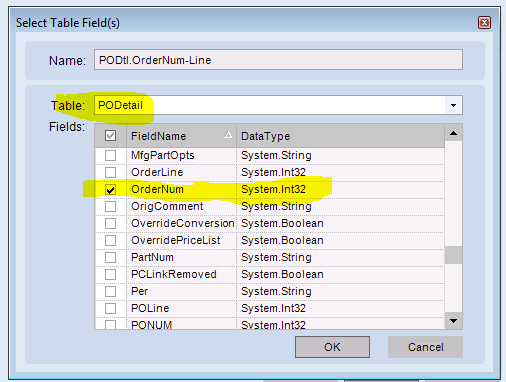Click the OK button
The image size is (506, 382).
pyautogui.click(x=332, y=347)
